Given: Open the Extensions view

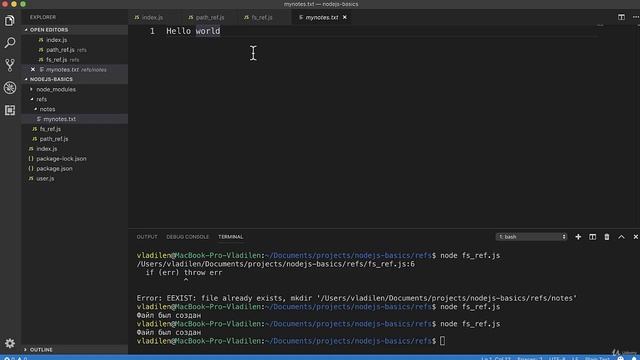Looking at the screenshot, I should point(10,110).
